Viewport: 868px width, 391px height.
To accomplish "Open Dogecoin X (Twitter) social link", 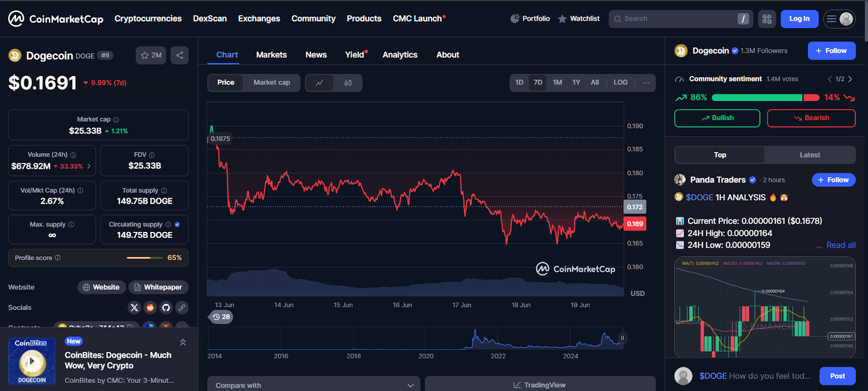I will [x=135, y=307].
